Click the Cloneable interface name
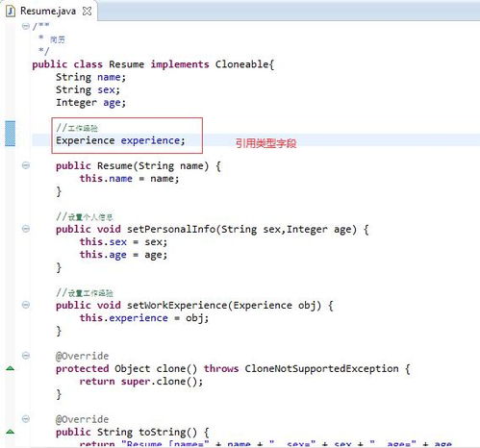Image resolution: width=480 pixels, height=448 pixels. 242,64
